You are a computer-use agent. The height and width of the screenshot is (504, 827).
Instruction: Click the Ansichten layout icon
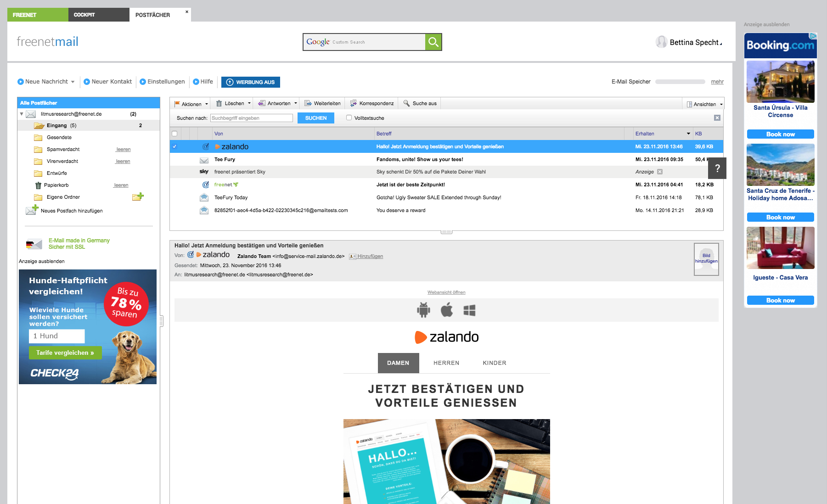[689, 104]
